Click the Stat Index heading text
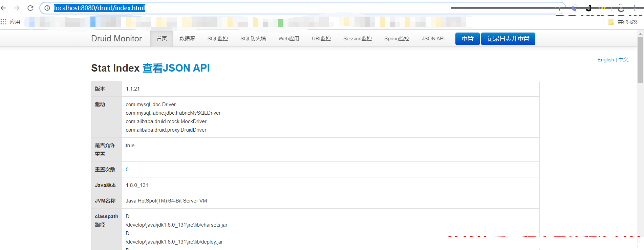 tap(115, 68)
